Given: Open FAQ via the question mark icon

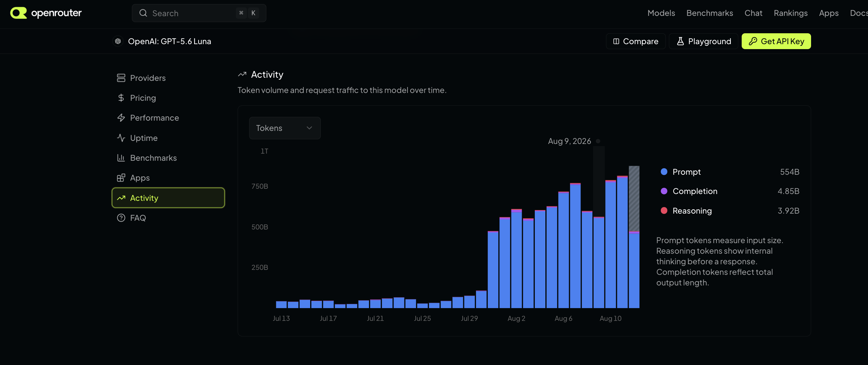Looking at the screenshot, I should coord(121,218).
